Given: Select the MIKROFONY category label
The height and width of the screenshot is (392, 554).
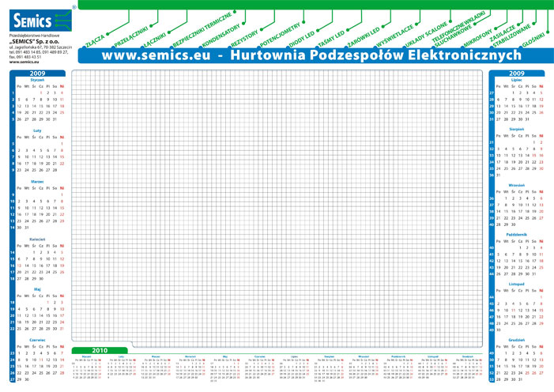Looking at the screenshot, I should point(478,39).
